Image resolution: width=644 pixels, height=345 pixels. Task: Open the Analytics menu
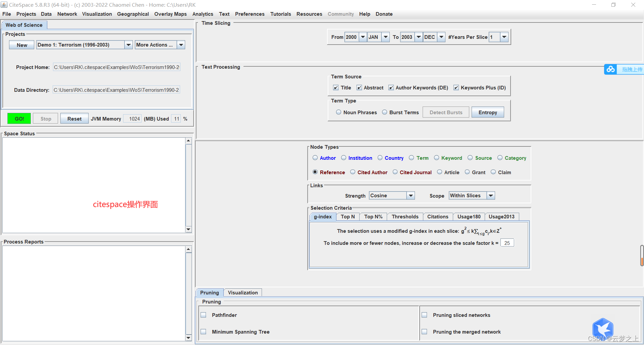pyautogui.click(x=203, y=14)
